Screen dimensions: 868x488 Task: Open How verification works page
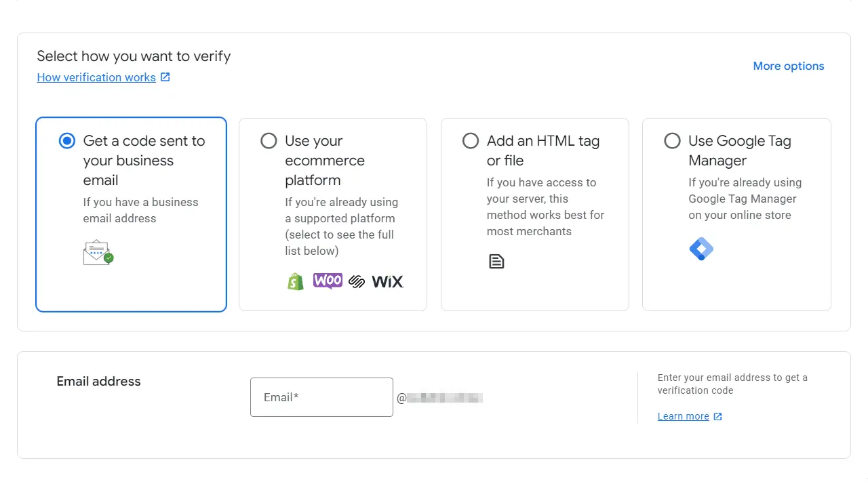tap(96, 77)
